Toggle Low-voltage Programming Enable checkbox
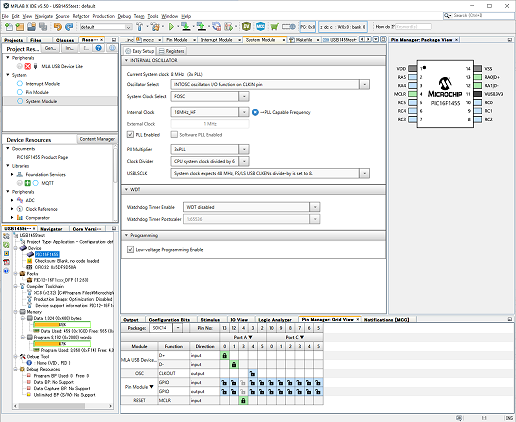Screen dimensions: 516x422 (130, 250)
